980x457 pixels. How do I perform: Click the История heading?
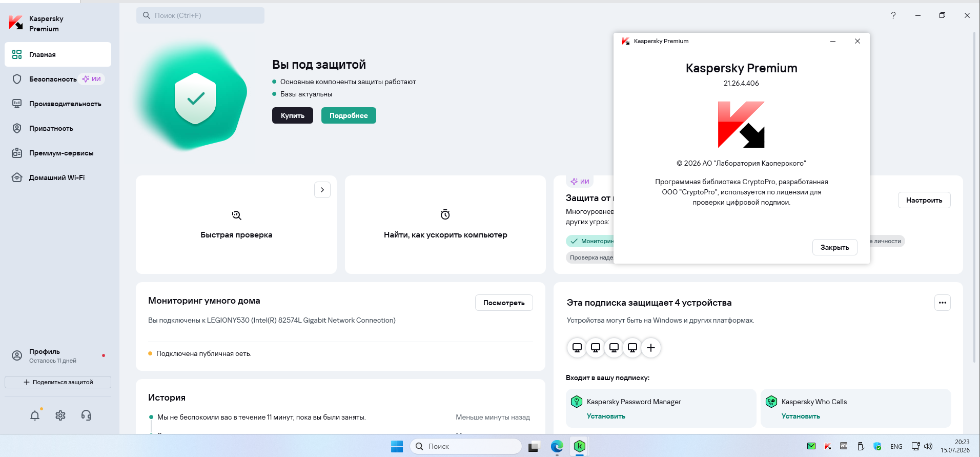(x=167, y=398)
